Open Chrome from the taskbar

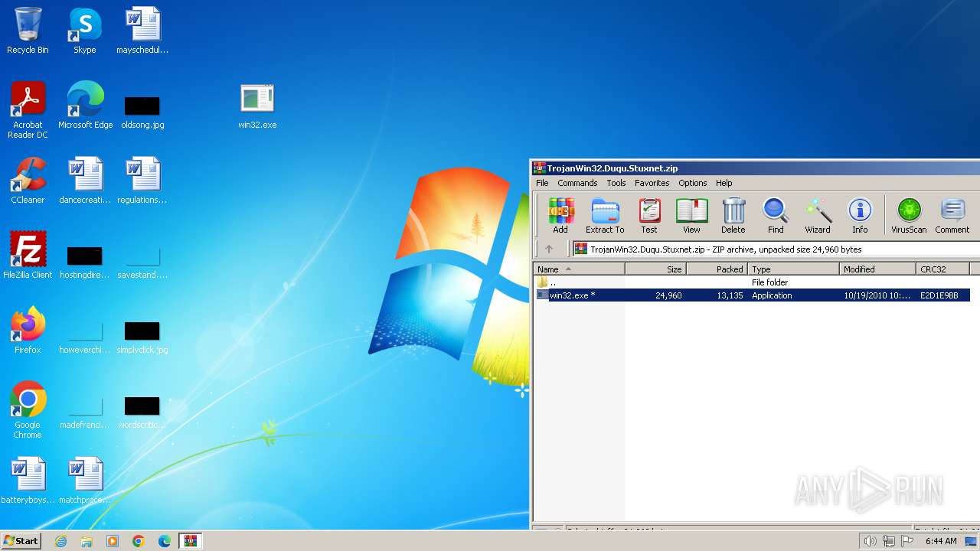tap(139, 541)
